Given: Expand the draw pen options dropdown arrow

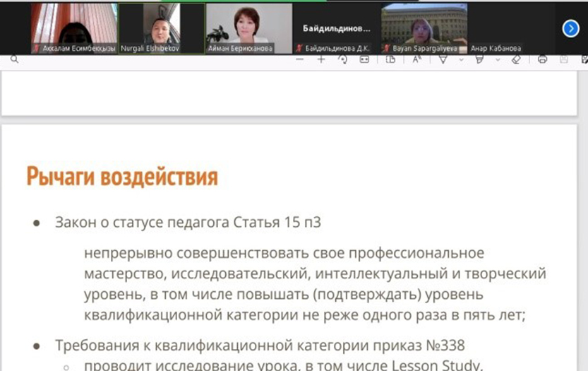Looking at the screenshot, I should point(461,60).
